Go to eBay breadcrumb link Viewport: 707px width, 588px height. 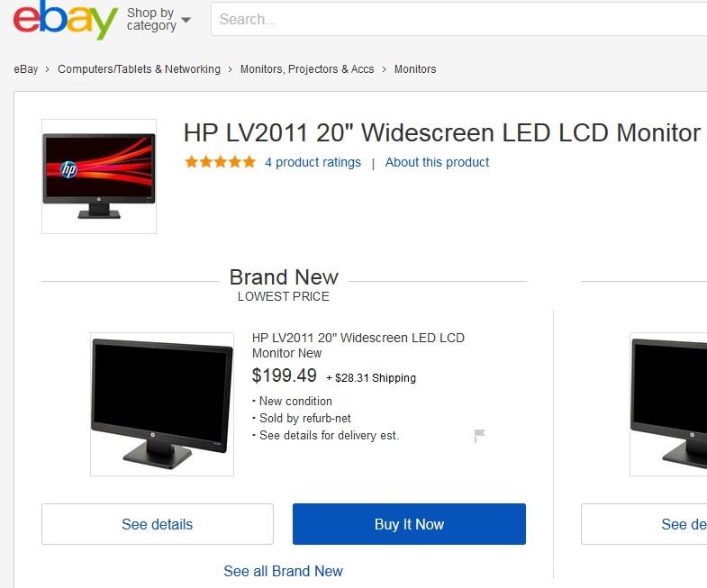26,69
